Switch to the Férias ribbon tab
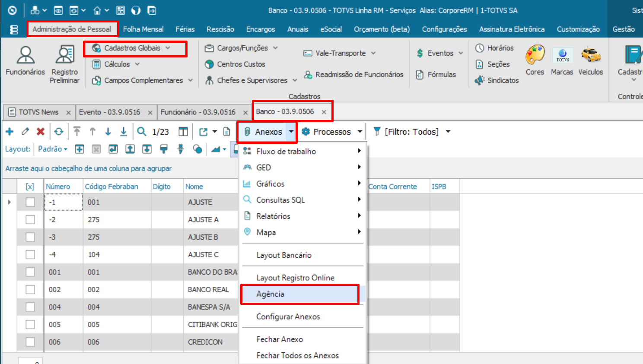Screen dimensions: 643x364 pyautogui.click(x=185, y=29)
